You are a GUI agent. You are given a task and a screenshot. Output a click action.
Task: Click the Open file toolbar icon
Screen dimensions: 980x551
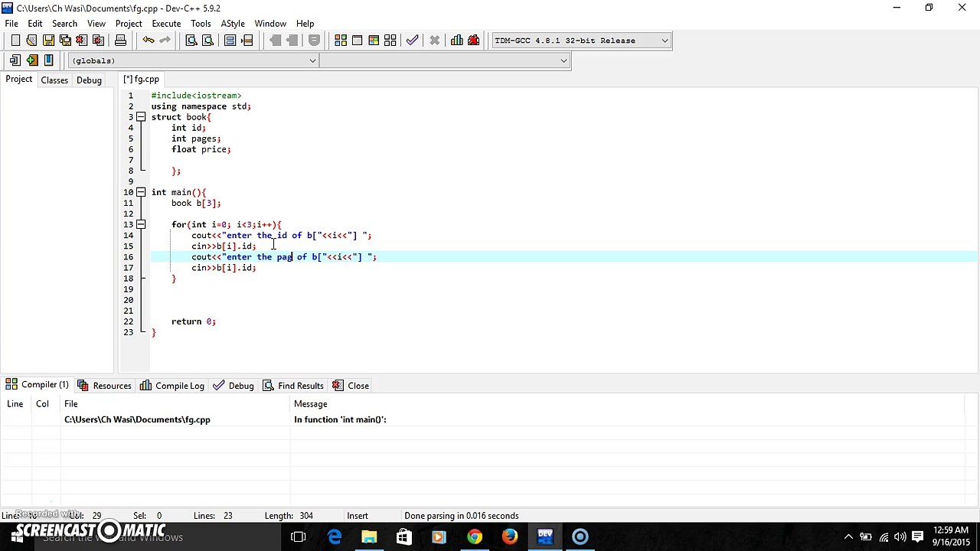(31, 41)
